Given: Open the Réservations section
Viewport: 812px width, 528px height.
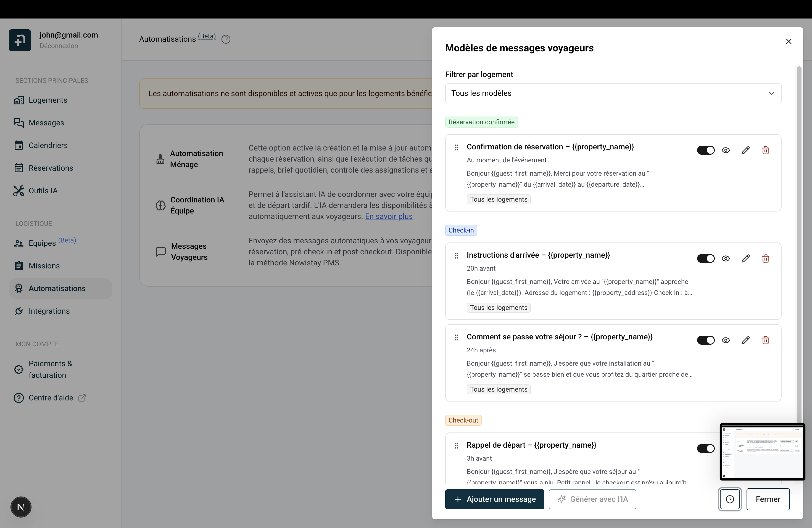Looking at the screenshot, I should pos(51,168).
